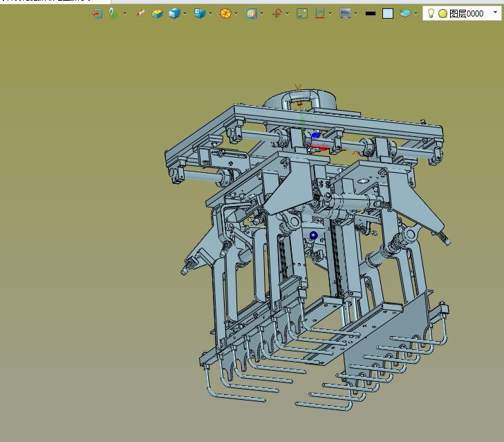This screenshot has width=504, height=442.
Task: Click the dimension measurement icon
Action: (320, 13)
